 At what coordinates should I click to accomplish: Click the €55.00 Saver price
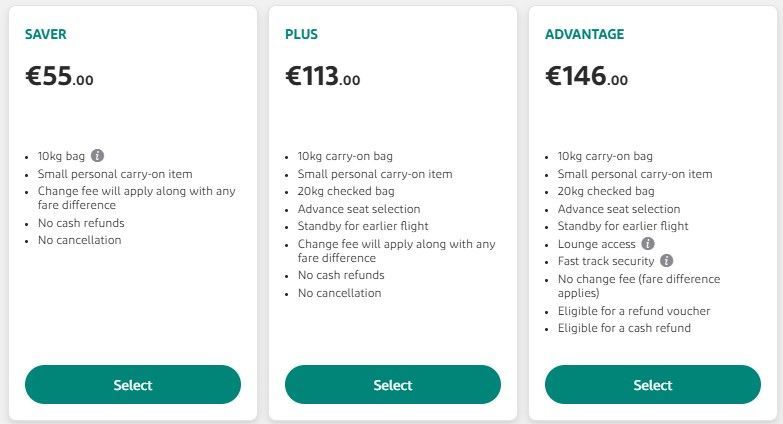tap(59, 76)
